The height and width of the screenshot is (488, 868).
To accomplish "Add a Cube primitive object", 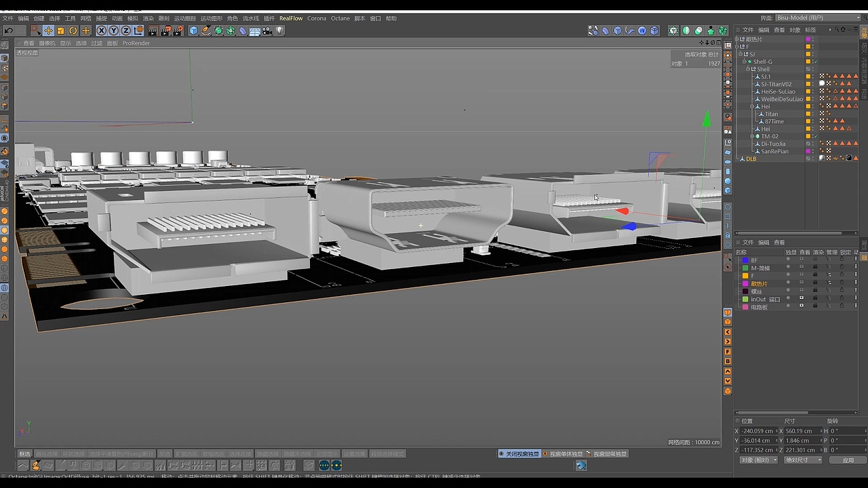I will pyautogui.click(x=194, y=30).
